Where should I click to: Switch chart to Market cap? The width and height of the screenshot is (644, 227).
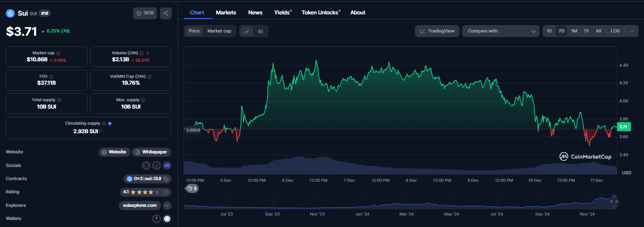click(x=219, y=31)
